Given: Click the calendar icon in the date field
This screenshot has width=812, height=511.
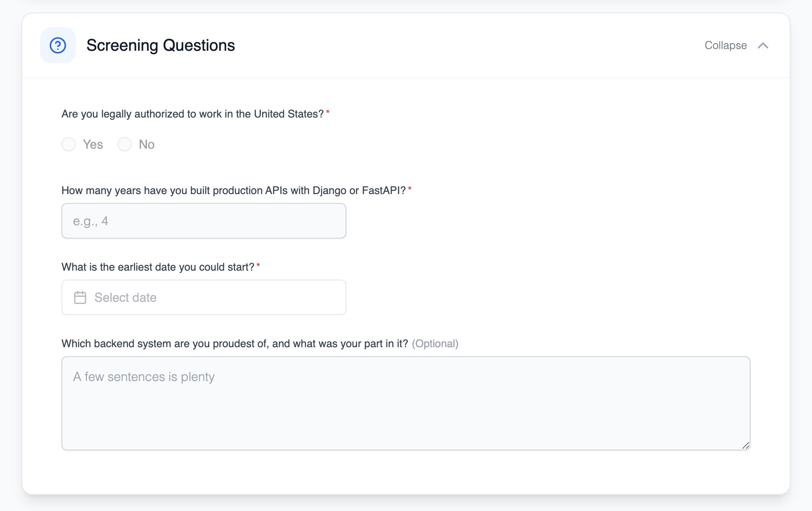Looking at the screenshot, I should (x=80, y=297).
